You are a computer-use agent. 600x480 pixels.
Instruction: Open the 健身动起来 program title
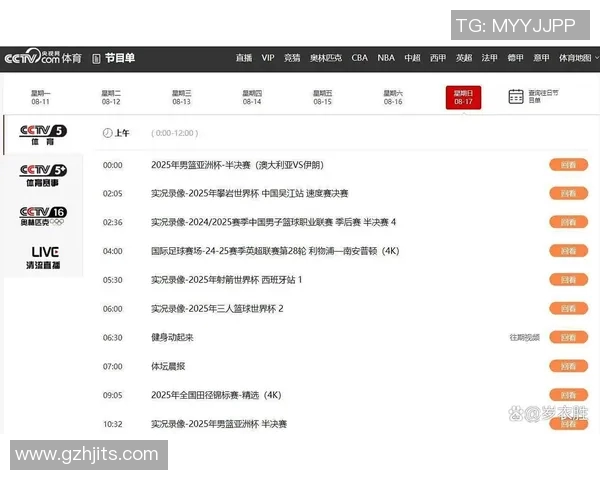pos(172,338)
